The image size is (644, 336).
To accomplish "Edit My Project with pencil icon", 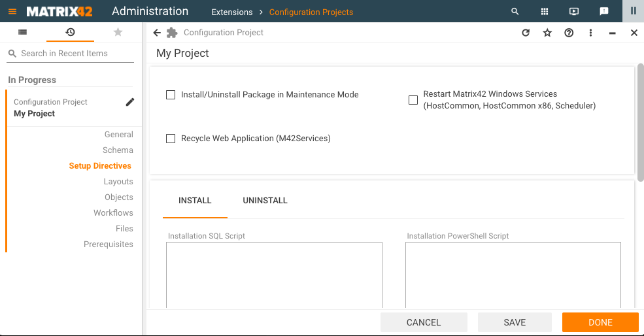I will coord(130,102).
